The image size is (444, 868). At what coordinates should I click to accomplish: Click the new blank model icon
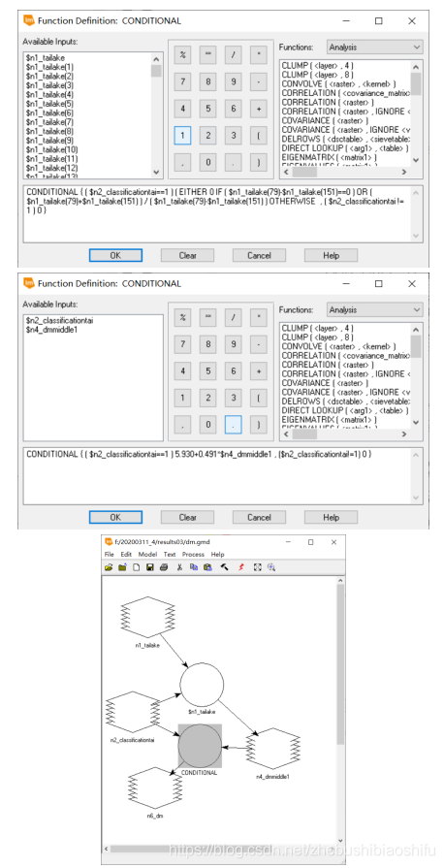click(x=136, y=567)
